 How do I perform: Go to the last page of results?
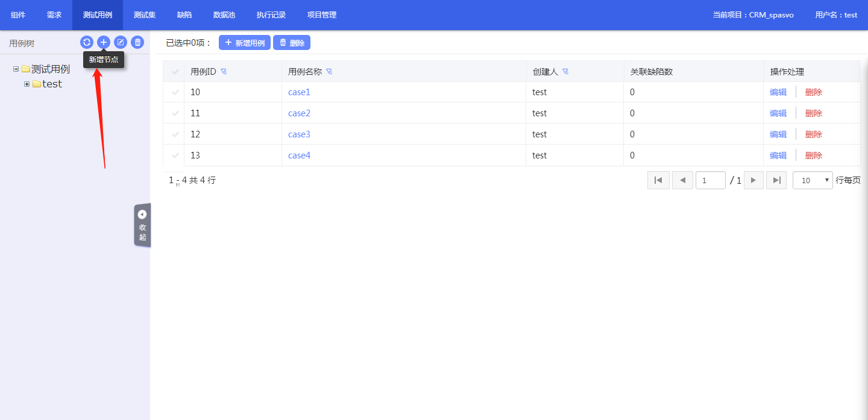click(776, 180)
